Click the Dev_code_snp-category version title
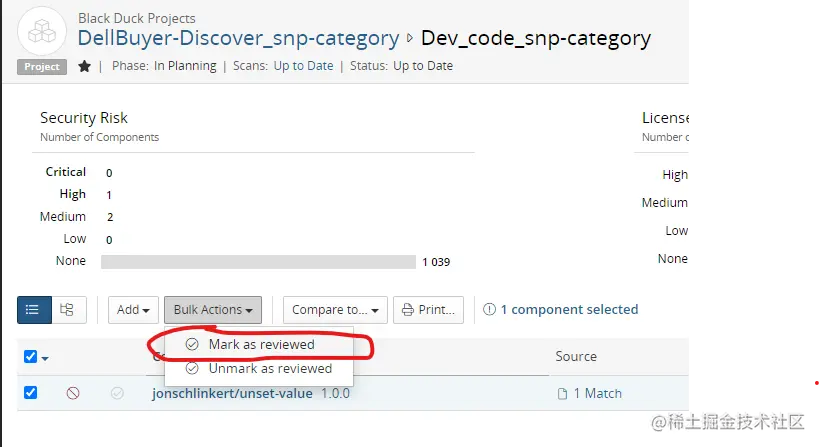The height and width of the screenshot is (447, 820). [x=536, y=38]
